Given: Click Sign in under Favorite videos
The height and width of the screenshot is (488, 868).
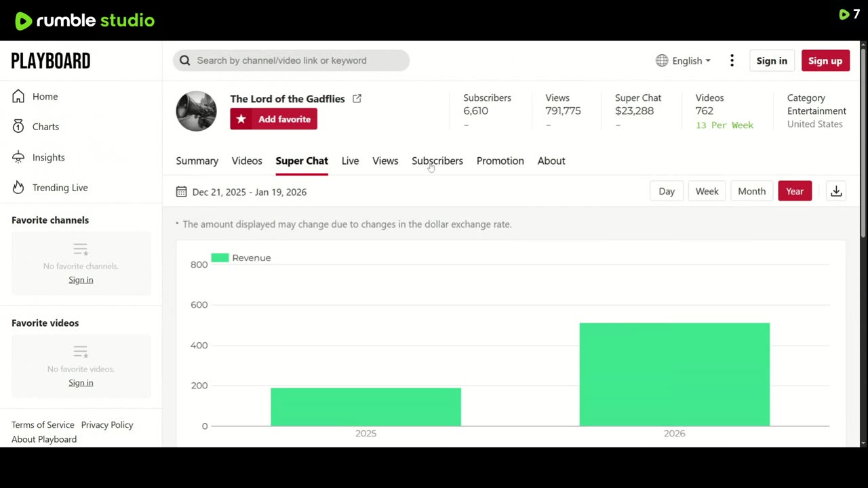Looking at the screenshot, I should tap(81, 383).
